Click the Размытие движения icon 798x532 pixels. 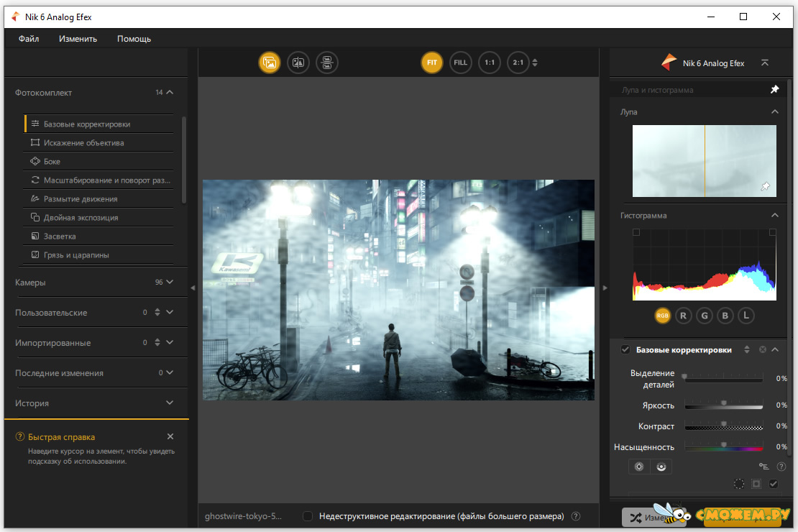click(x=35, y=198)
